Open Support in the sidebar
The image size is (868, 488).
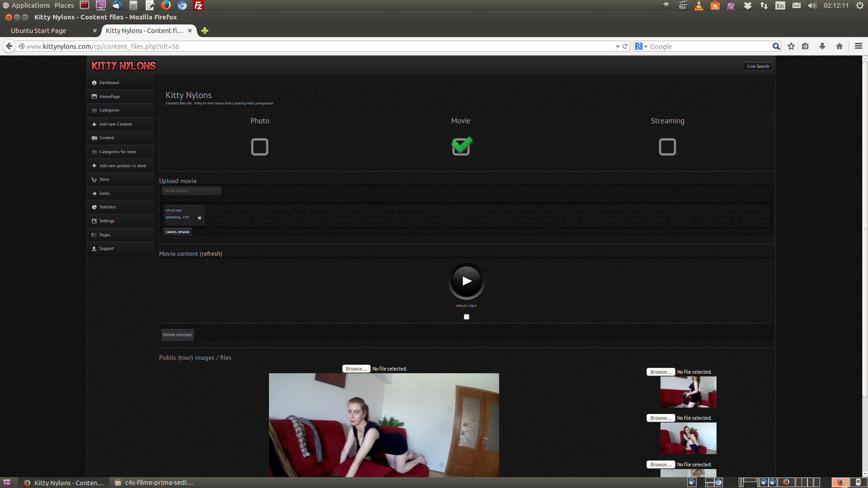coord(120,249)
